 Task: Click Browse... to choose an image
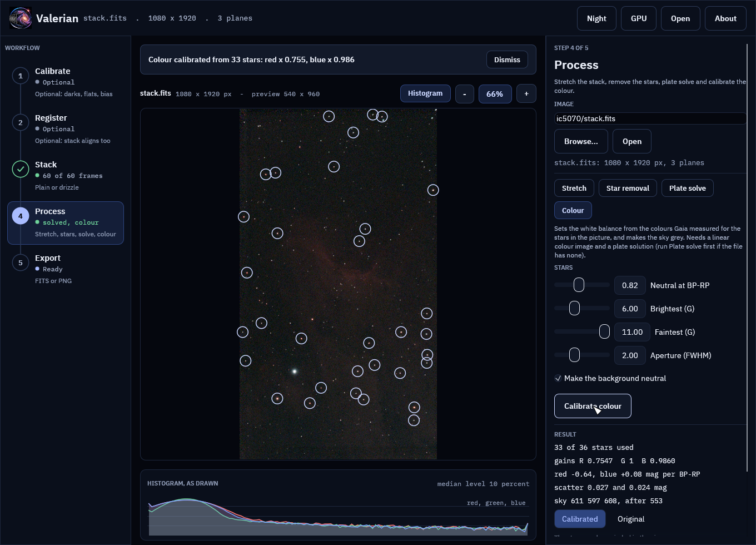point(581,141)
